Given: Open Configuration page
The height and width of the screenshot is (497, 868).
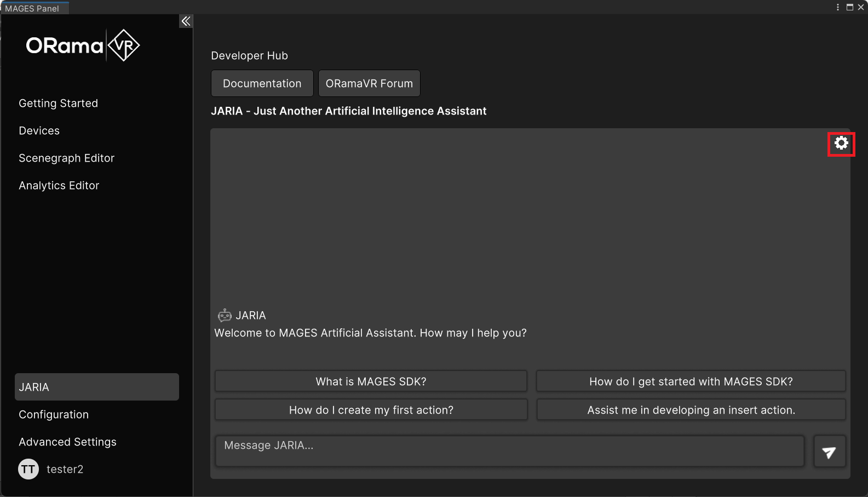Looking at the screenshot, I should pyautogui.click(x=54, y=414).
